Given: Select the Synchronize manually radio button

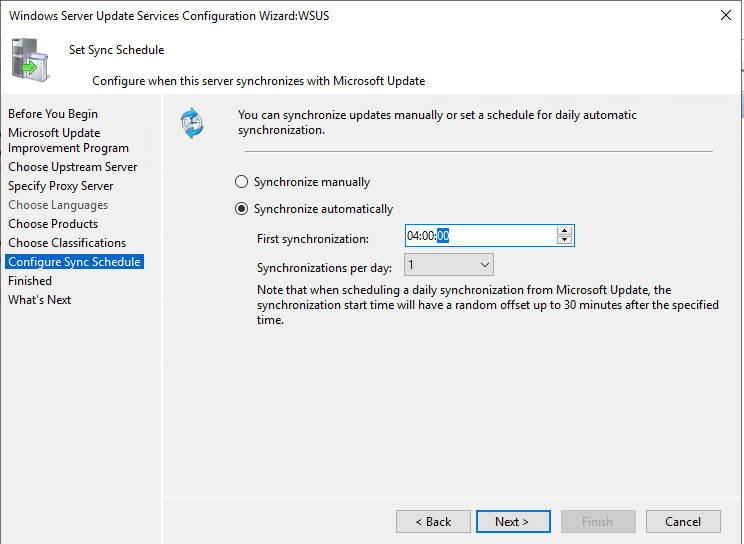Looking at the screenshot, I should tap(241, 182).
